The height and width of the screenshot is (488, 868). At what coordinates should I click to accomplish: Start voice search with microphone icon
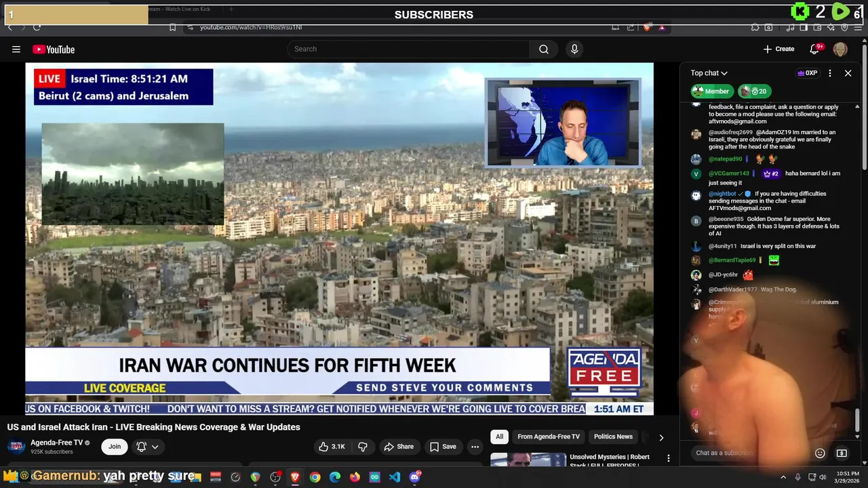coord(574,49)
